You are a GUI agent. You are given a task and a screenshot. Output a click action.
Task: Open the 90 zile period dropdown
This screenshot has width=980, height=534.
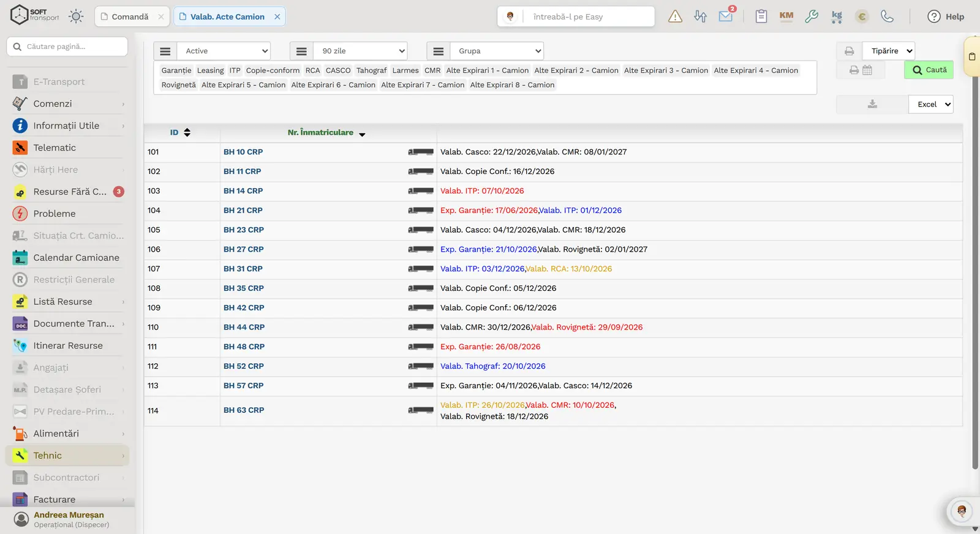[x=360, y=51]
